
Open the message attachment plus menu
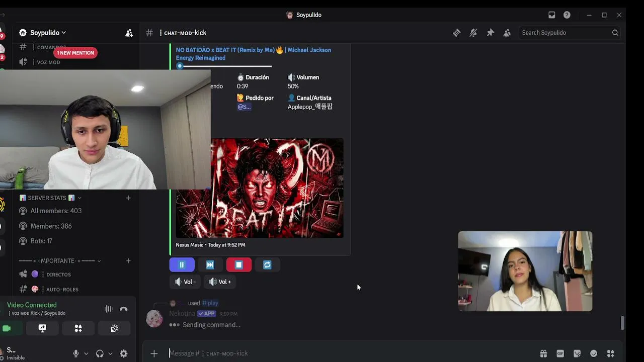coord(154,353)
